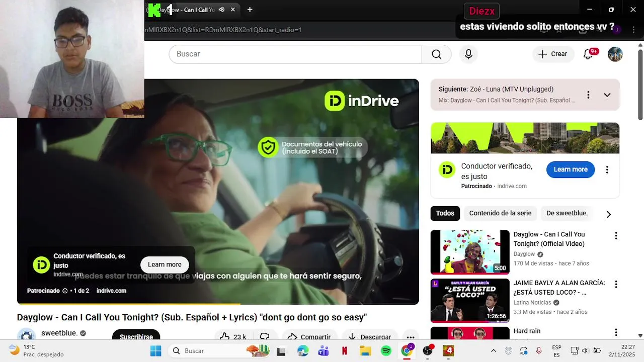Open sidebar inDrive ad options menu
644x362 pixels.
pos(607,170)
